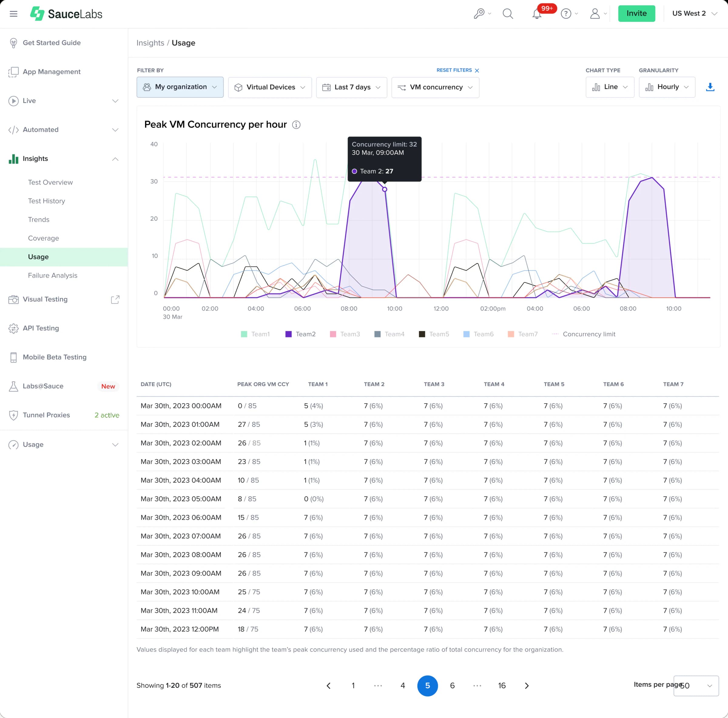This screenshot has width=728, height=718.
Task: Click the Tunnel Proxies shield icon
Action: [x=14, y=415]
